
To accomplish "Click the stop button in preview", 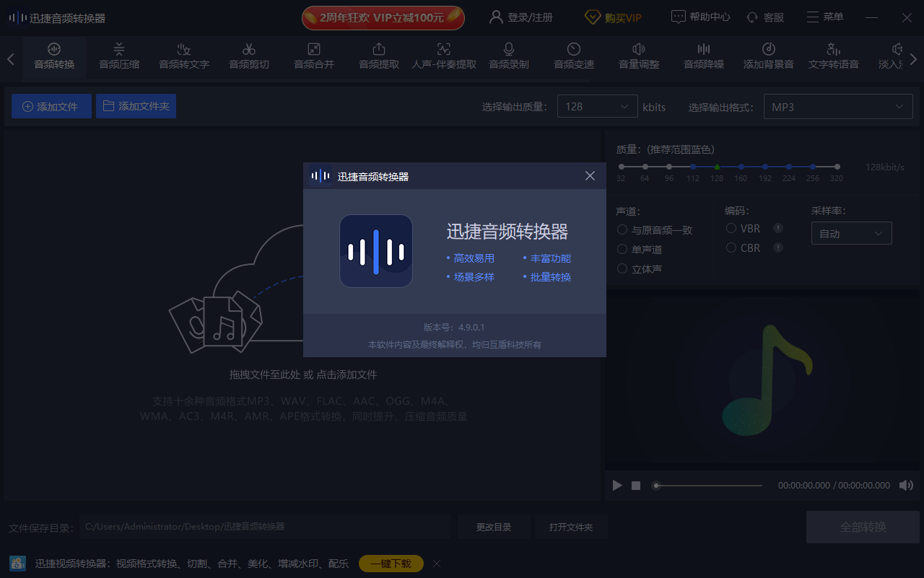I will click(x=636, y=486).
